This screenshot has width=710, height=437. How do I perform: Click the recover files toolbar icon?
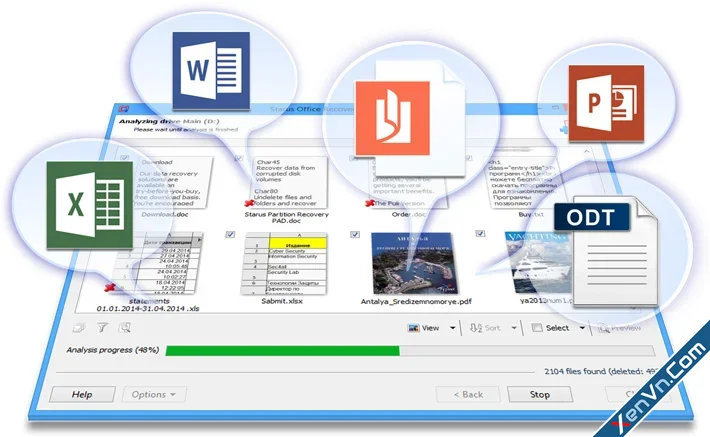point(80,327)
